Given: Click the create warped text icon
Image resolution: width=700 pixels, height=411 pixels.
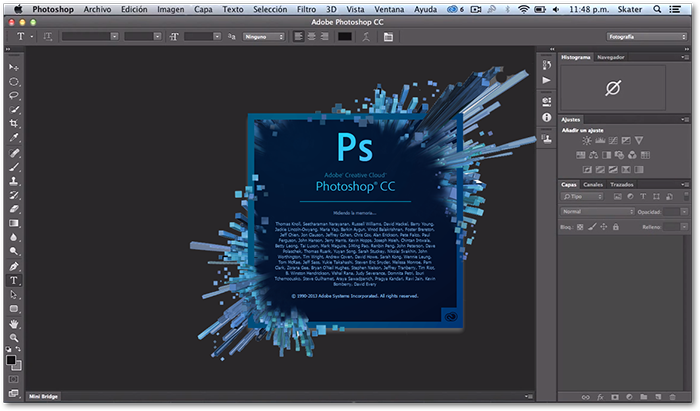Looking at the screenshot, I should tap(366, 37).
